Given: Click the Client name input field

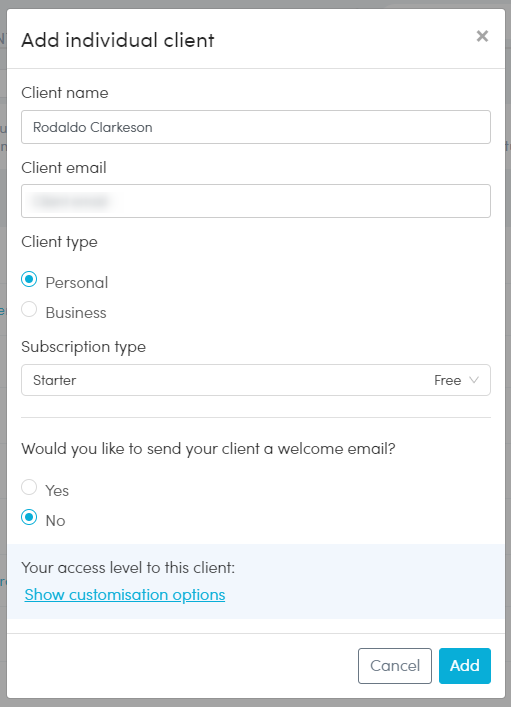Looking at the screenshot, I should point(256,127).
